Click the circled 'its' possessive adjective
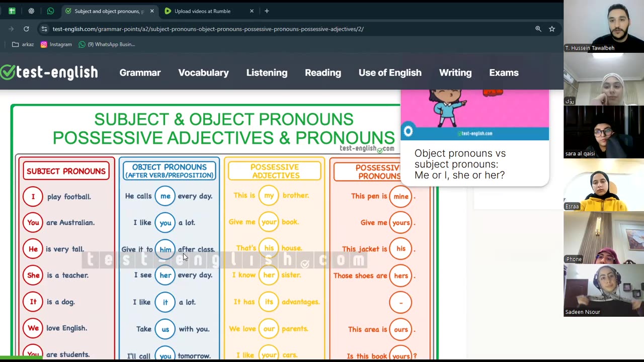The width and height of the screenshot is (644, 362). (269, 302)
